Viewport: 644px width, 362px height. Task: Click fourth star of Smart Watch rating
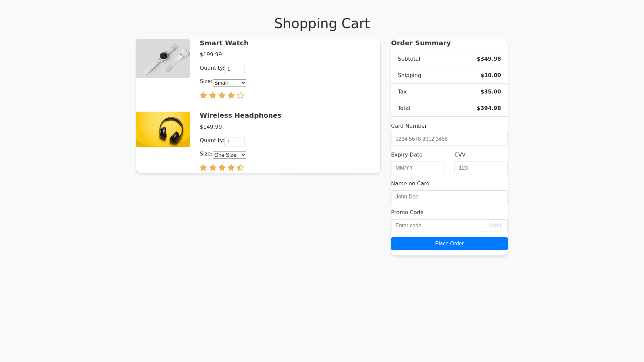click(x=231, y=96)
